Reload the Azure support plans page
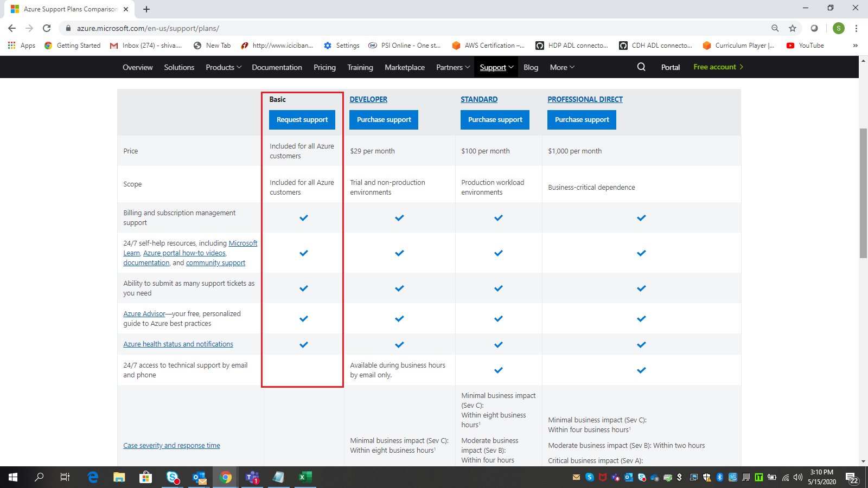This screenshot has height=488, width=868. click(47, 28)
